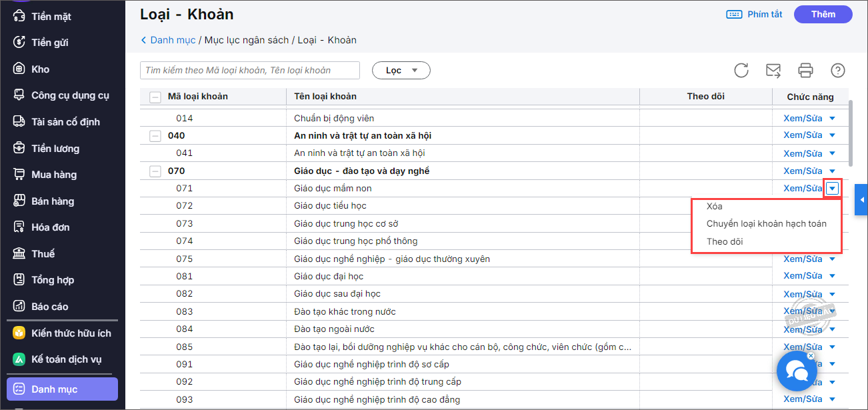This screenshot has height=410, width=868.
Task: Print the list with printer icon
Action: point(806,70)
